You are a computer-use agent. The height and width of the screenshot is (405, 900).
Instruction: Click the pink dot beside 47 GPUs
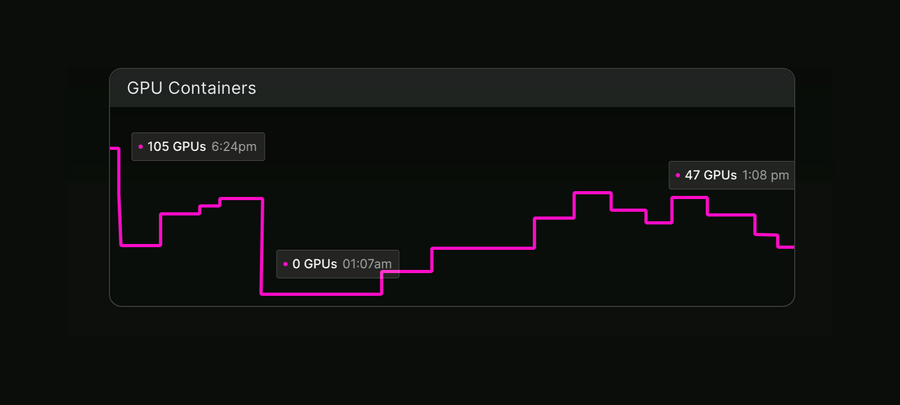(x=677, y=175)
